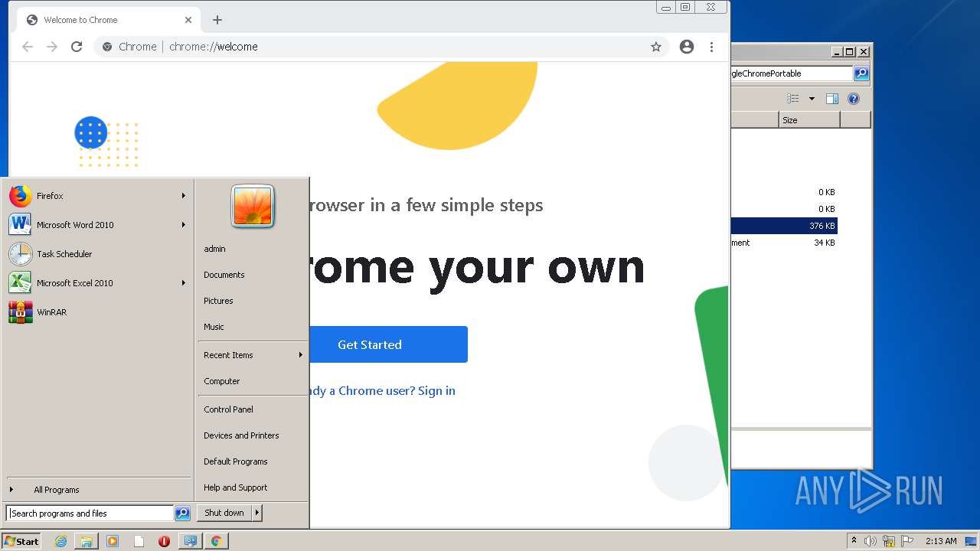Click the blank document icon in taskbar
Screen dimensions: 980x551
point(139,541)
